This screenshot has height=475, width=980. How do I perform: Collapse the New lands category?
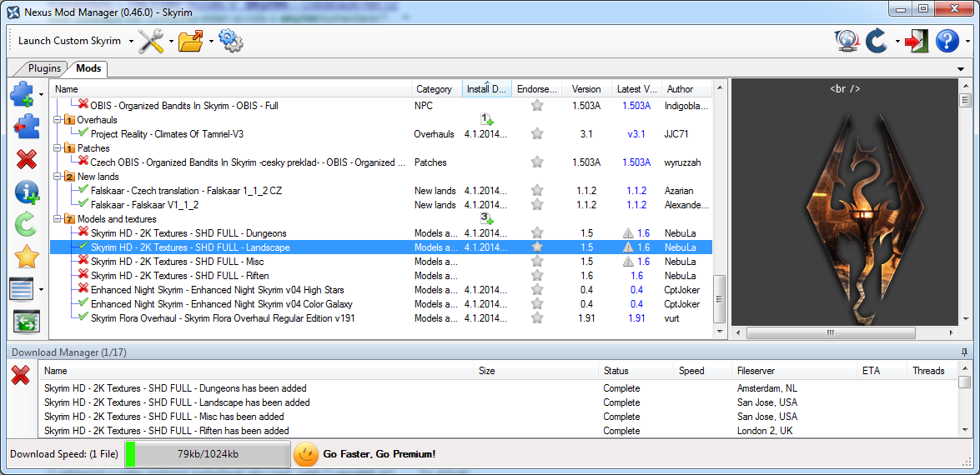pyautogui.click(x=58, y=177)
